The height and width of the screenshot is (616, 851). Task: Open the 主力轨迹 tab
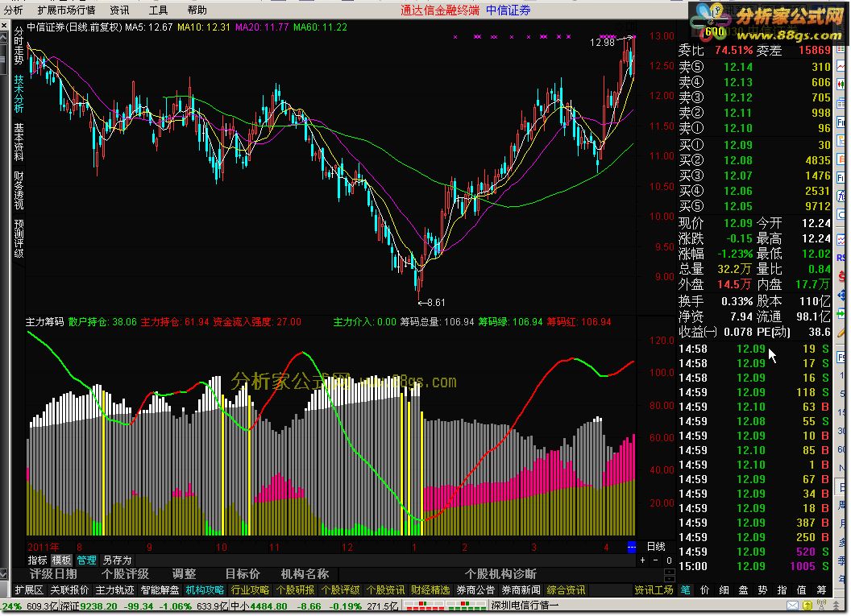click(x=114, y=590)
